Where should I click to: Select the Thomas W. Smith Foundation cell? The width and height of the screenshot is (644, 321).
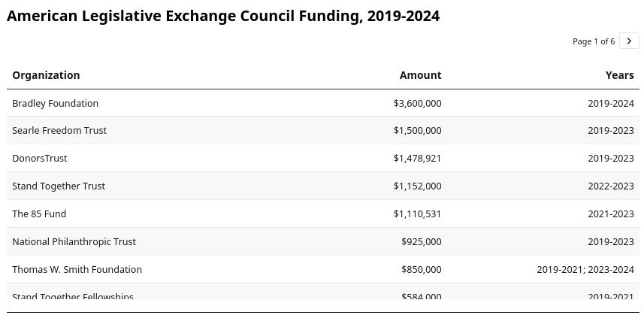77,269
